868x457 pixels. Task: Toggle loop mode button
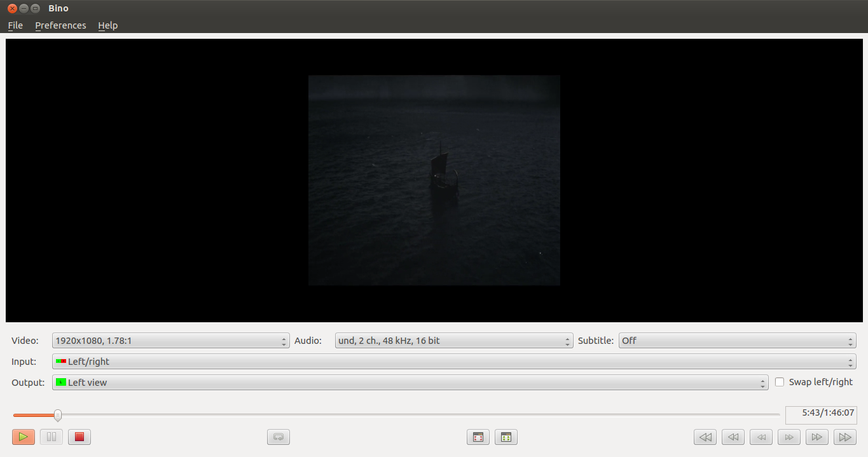point(279,437)
